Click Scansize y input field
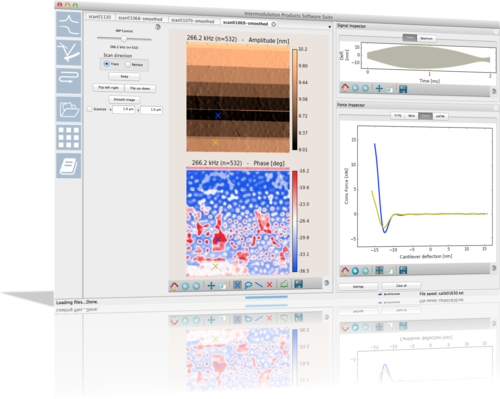 (x=151, y=110)
